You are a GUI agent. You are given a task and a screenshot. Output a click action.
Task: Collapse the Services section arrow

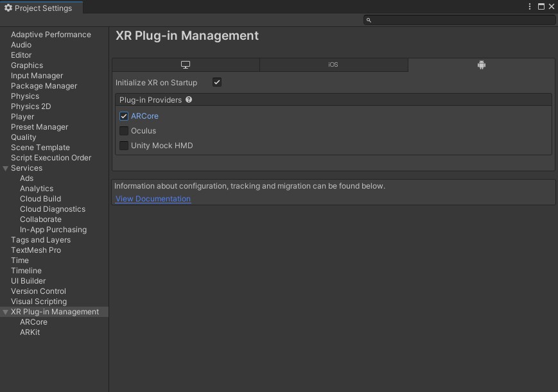[x=6, y=168]
